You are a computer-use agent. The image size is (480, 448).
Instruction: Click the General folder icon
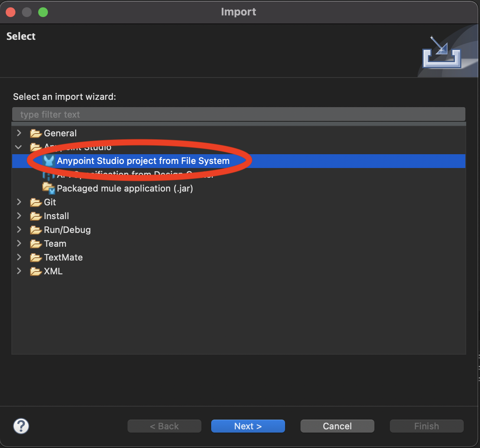(x=36, y=133)
